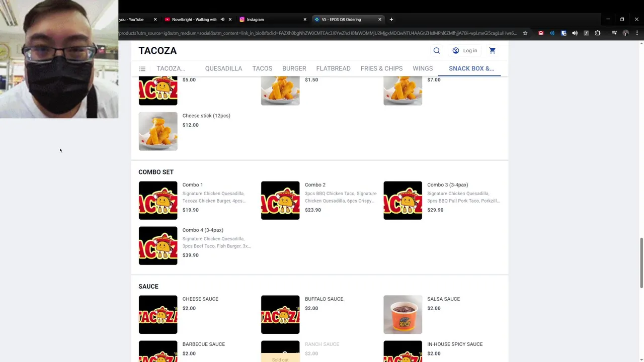Select the Combo 1 item title
Image resolution: width=644 pixels, height=362 pixels.
tap(193, 185)
